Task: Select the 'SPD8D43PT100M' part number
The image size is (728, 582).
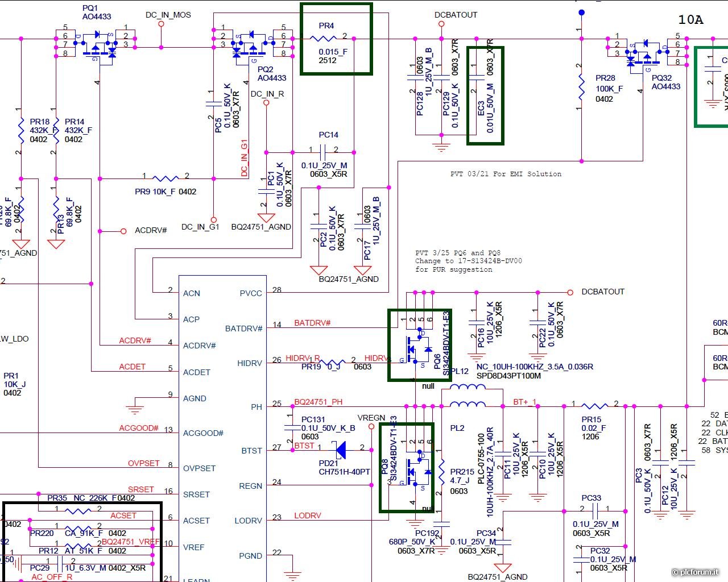Action: [508, 376]
